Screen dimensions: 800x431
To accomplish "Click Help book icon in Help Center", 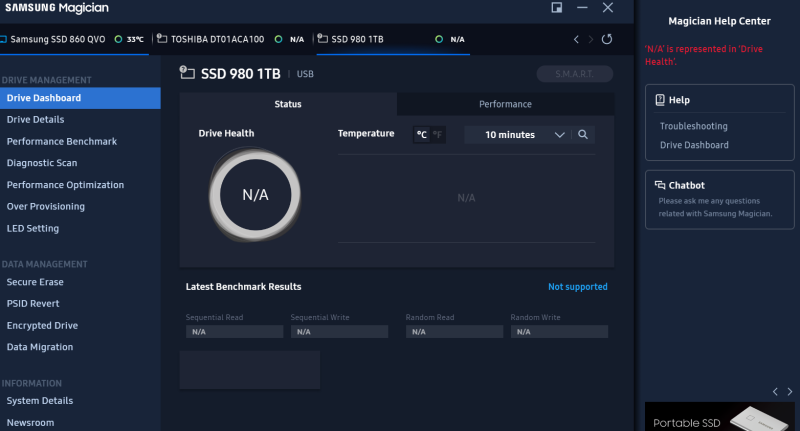I will pyautogui.click(x=660, y=100).
